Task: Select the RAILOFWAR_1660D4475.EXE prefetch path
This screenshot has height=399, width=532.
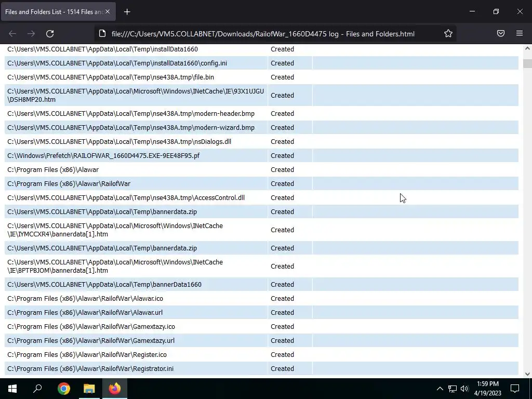Action: click(103, 156)
